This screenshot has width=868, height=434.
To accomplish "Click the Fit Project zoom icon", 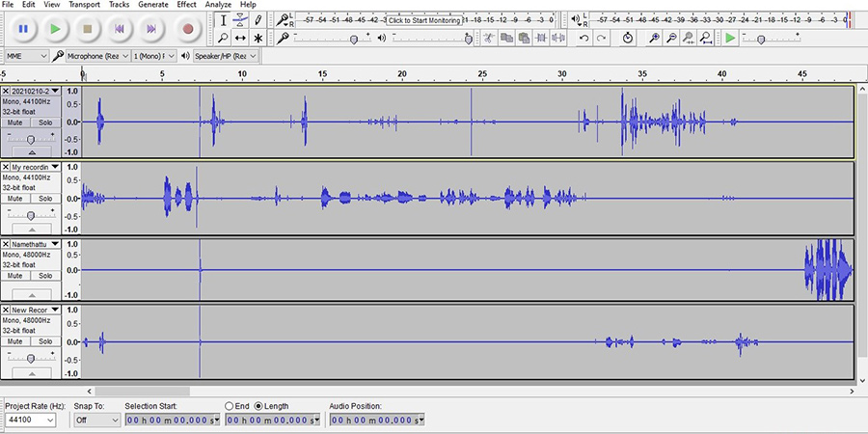I will point(706,39).
